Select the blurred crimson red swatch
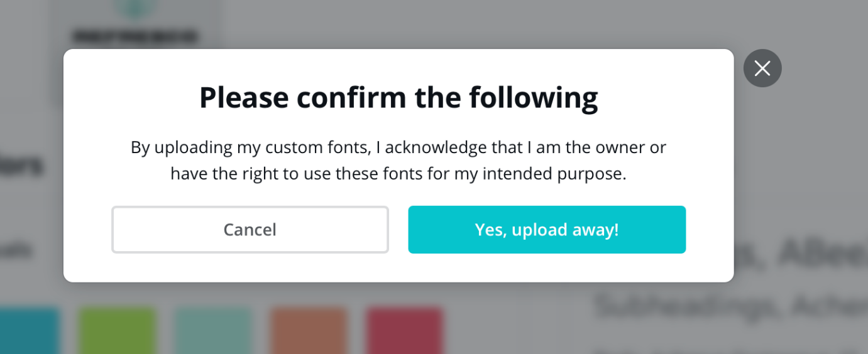The width and height of the screenshot is (868, 354). click(404, 331)
